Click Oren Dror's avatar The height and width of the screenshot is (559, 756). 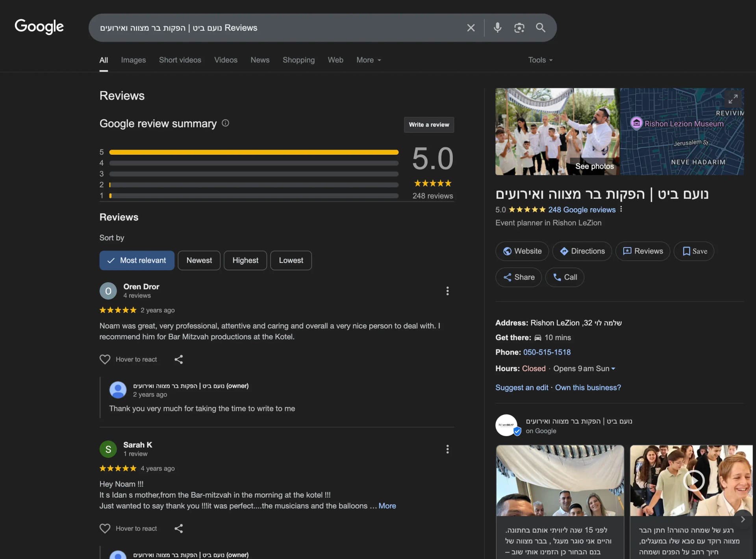(x=108, y=291)
